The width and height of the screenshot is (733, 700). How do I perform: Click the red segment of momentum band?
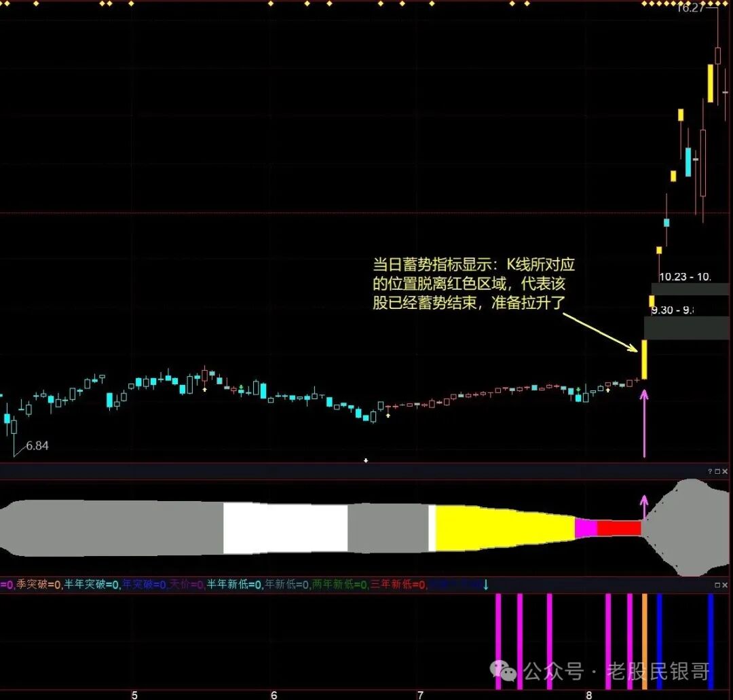[620, 528]
